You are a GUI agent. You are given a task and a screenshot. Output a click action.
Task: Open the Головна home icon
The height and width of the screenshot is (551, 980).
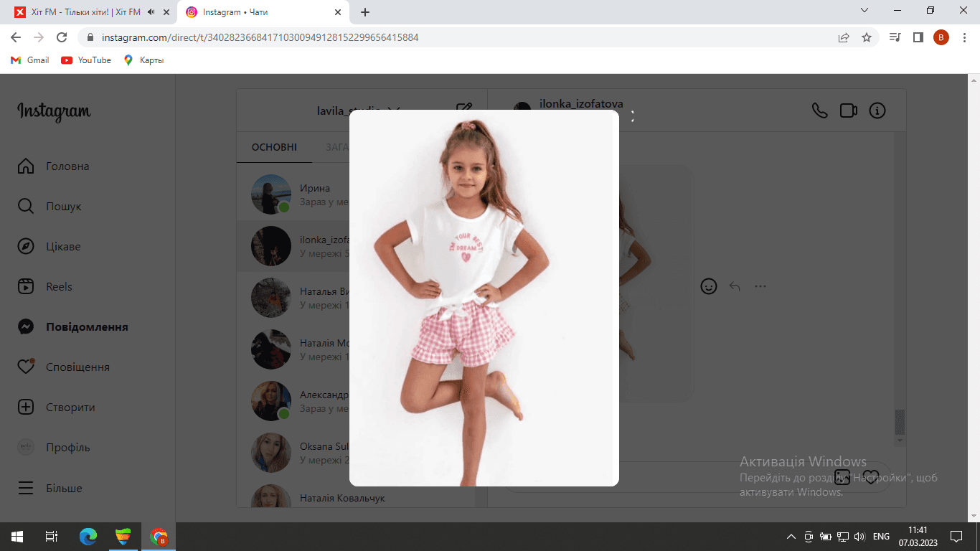pyautogui.click(x=26, y=166)
